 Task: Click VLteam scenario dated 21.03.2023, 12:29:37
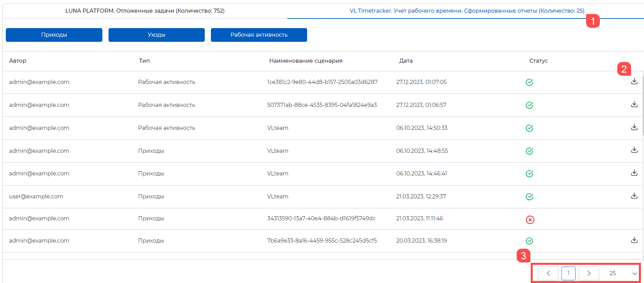pyautogui.click(x=278, y=196)
